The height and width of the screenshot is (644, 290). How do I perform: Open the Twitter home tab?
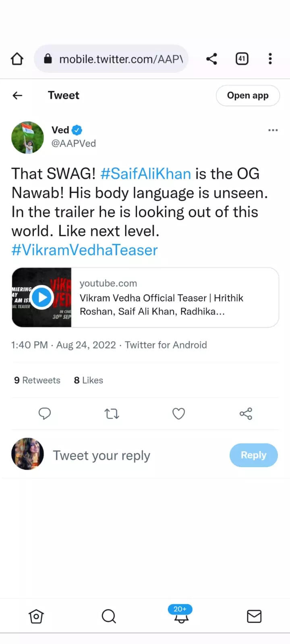(x=36, y=616)
